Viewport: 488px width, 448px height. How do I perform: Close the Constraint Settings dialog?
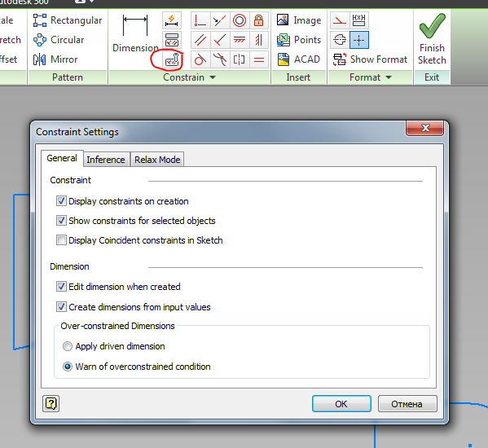tap(424, 128)
